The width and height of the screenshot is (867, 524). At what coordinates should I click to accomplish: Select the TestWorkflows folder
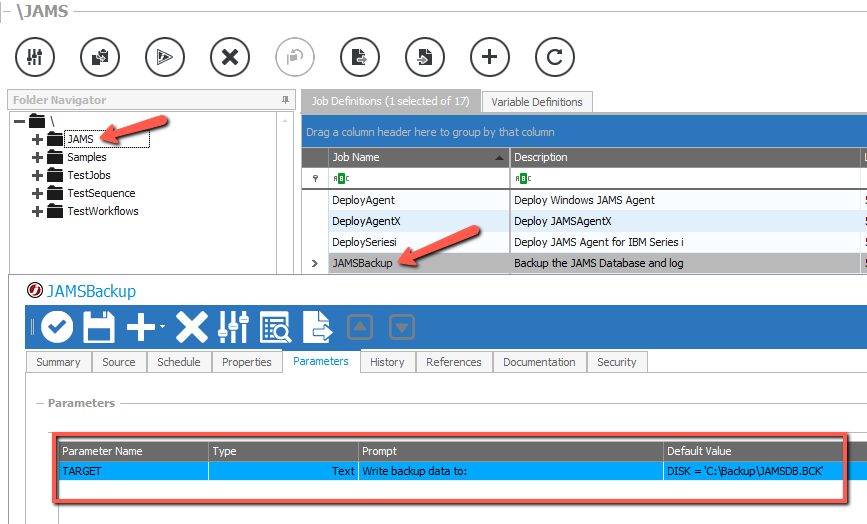pyautogui.click(x=103, y=211)
